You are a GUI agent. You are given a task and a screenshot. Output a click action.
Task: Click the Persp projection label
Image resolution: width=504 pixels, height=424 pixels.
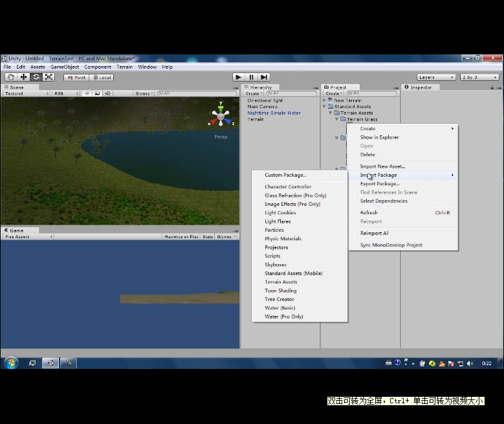point(221,137)
